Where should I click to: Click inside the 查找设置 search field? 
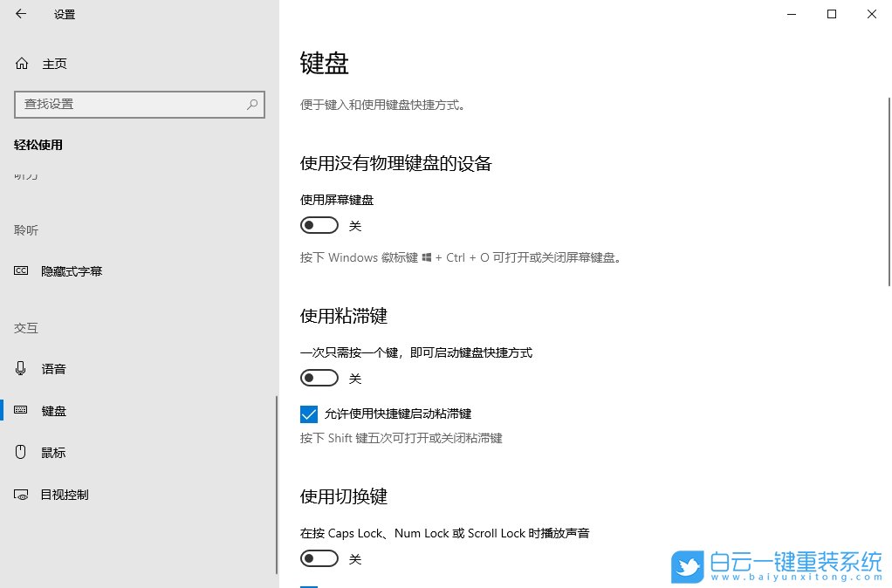131,104
